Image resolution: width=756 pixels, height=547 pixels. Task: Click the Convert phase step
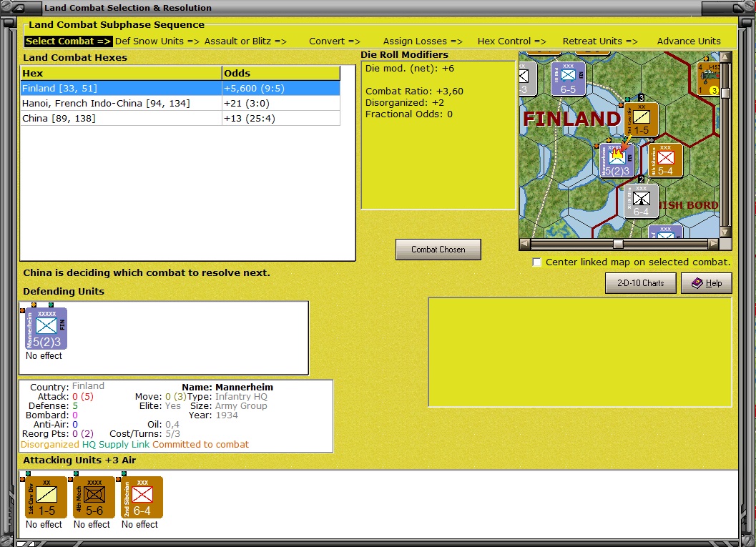(335, 41)
